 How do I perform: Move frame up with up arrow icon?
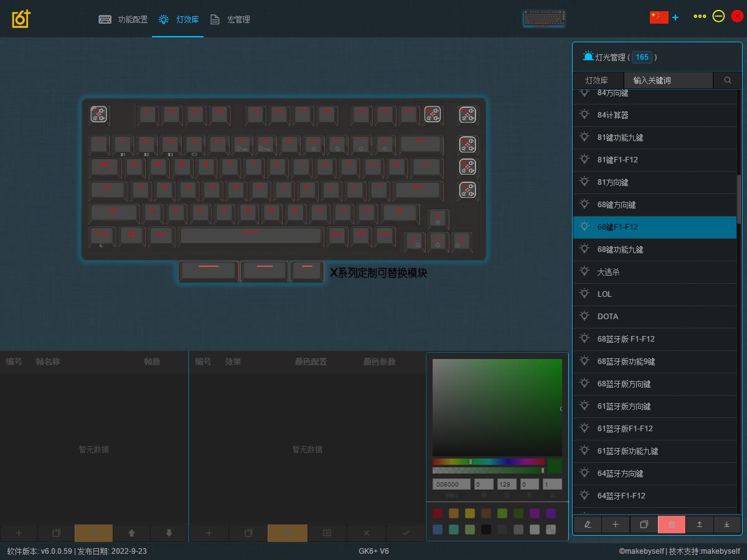[131, 533]
